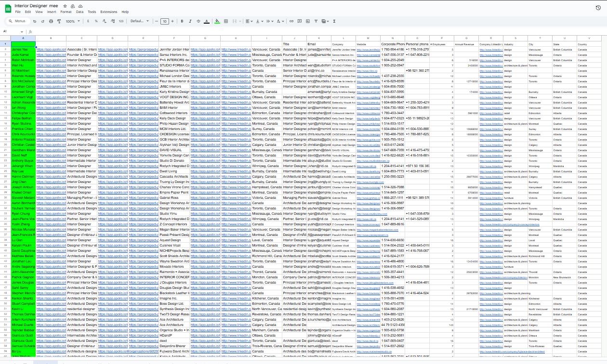
Task: Open the File menu
Action: point(17,12)
